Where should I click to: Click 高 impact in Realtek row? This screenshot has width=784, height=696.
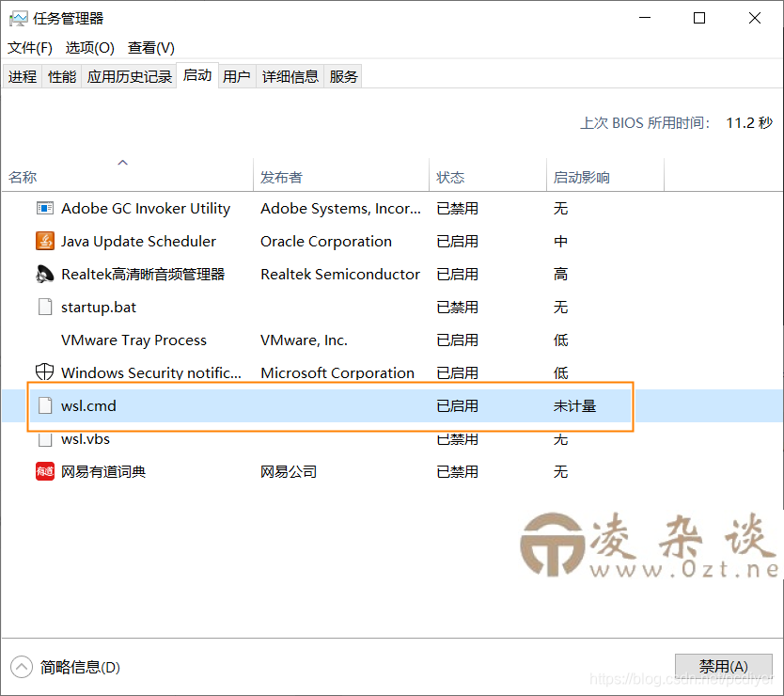pyautogui.click(x=560, y=275)
